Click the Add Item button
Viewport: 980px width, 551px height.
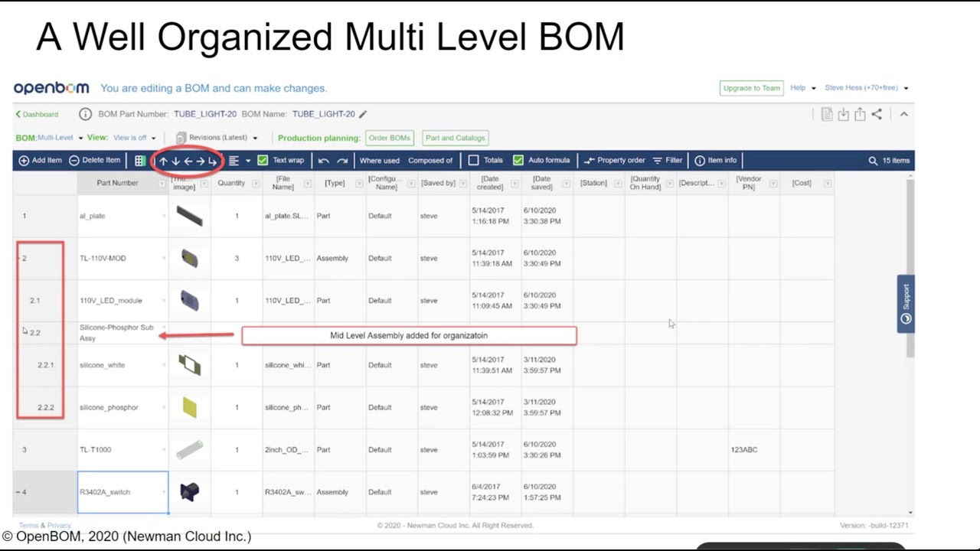(x=41, y=161)
